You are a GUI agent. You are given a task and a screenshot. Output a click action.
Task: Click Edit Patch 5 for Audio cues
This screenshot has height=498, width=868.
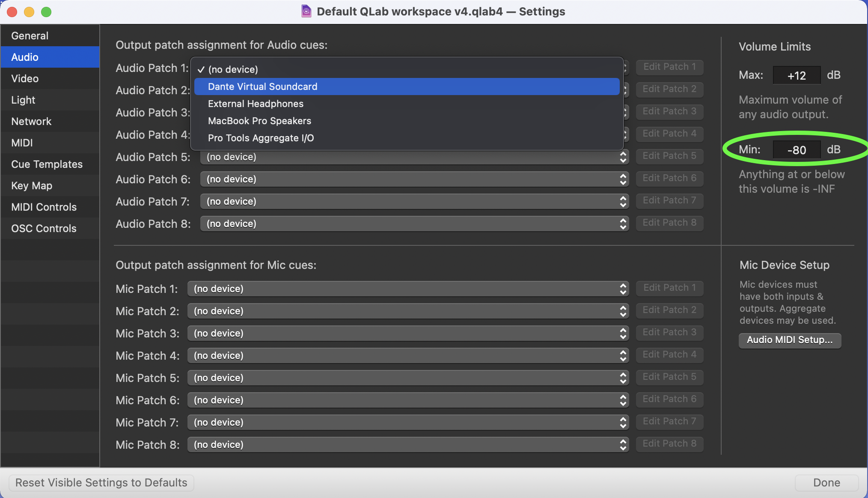click(669, 156)
